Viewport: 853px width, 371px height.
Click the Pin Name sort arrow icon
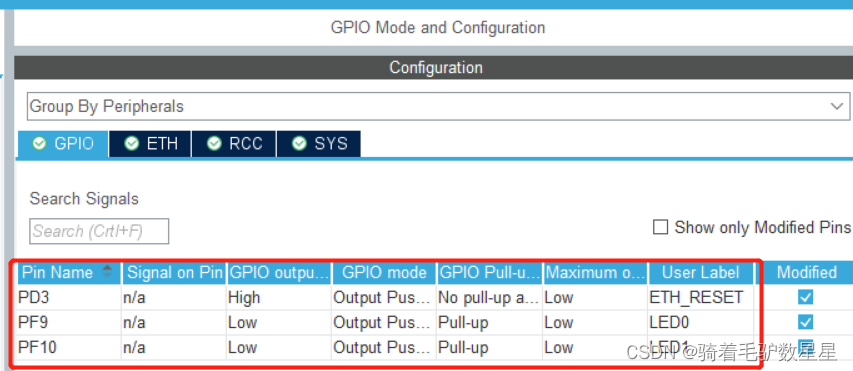pyautogui.click(x=108, y=271)
